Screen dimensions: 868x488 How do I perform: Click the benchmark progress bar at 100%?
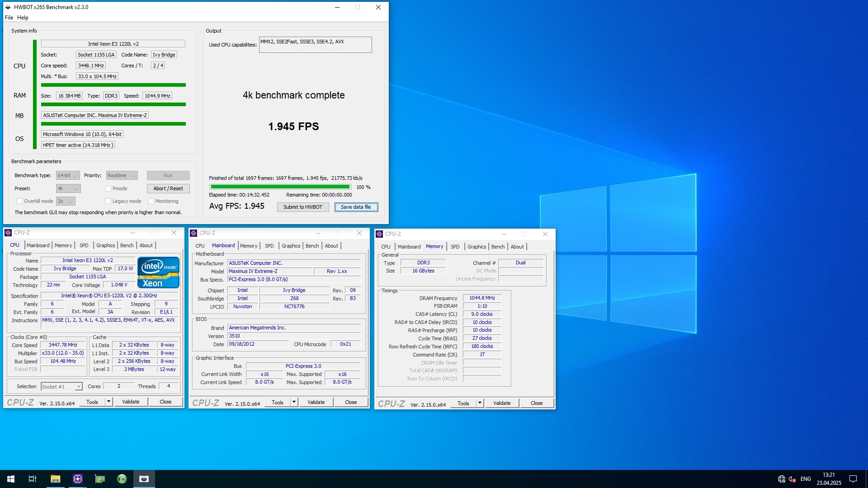point(280,187)
